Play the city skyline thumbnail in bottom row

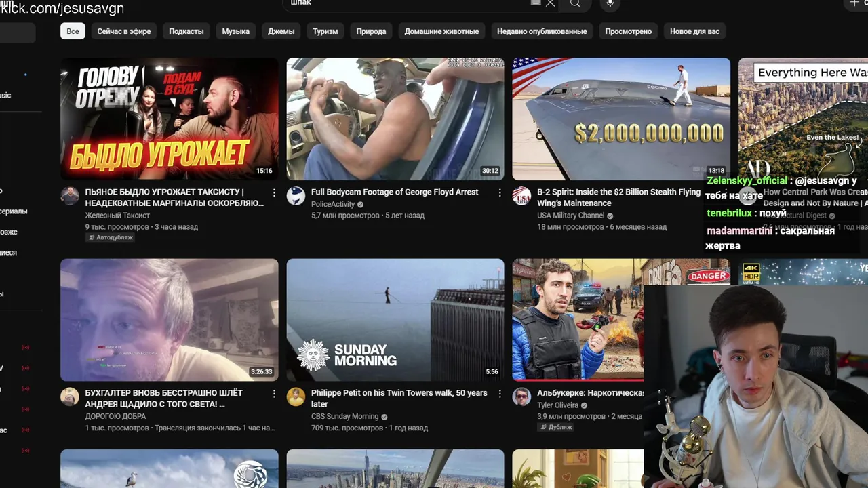tap(395, 468)
